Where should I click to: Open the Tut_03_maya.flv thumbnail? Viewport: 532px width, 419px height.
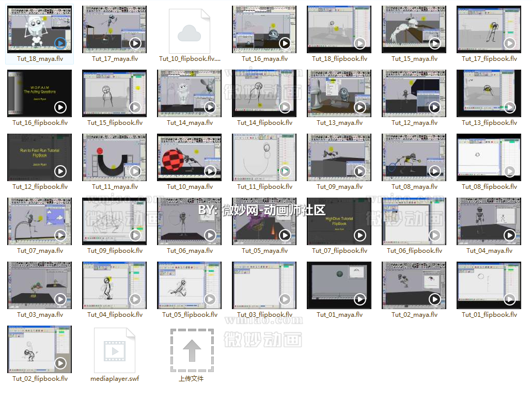[x=40, y=285]
